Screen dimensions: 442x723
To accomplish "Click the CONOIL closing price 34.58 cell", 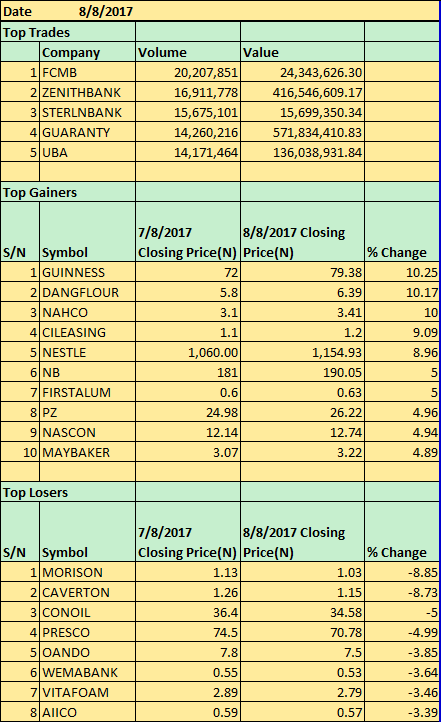I will (302, 612).
